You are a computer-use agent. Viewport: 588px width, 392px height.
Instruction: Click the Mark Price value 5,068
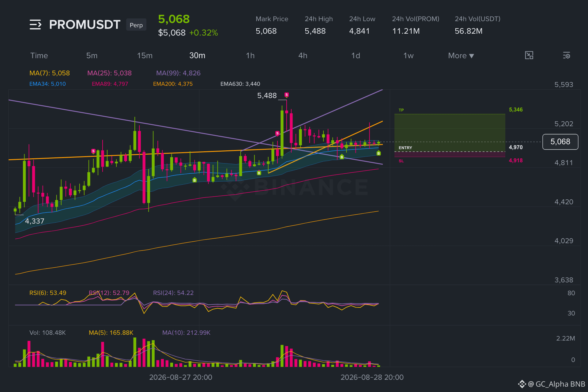click(266, 31)
